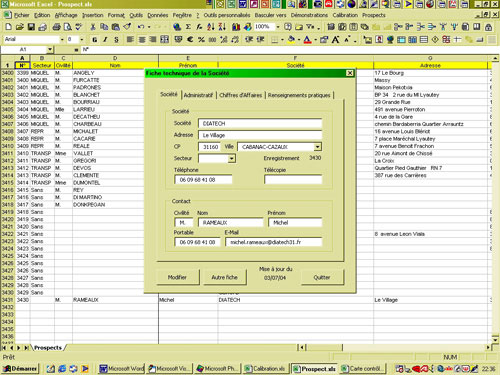This screenshot has height=375, width=500.
Task: Close the Fiche technique dialog
Action: [350, 73]
